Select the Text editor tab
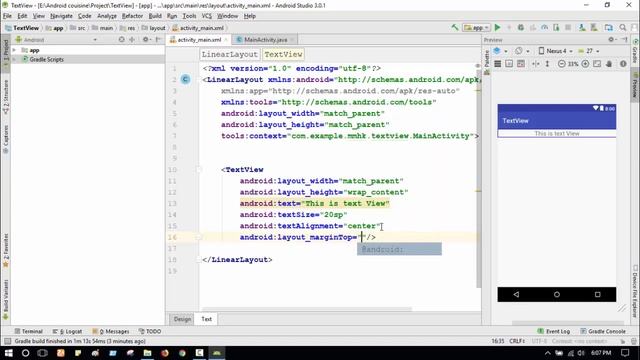The width and height of the screenshot is (640, 360). 207,319
